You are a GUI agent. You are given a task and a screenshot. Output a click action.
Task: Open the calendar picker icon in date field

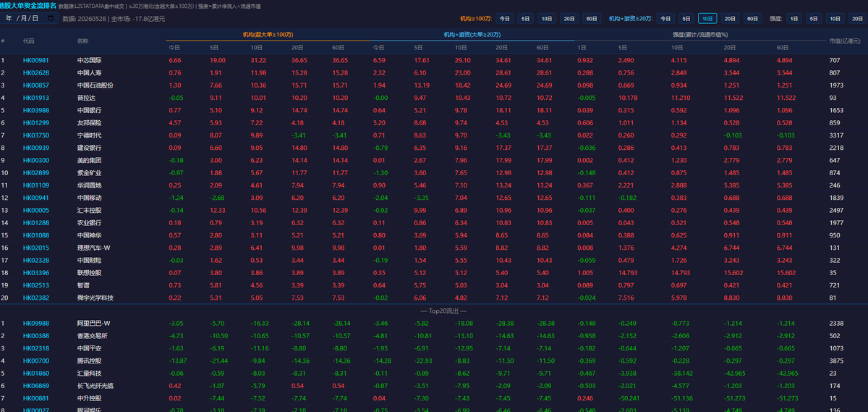tap(51, 18)
